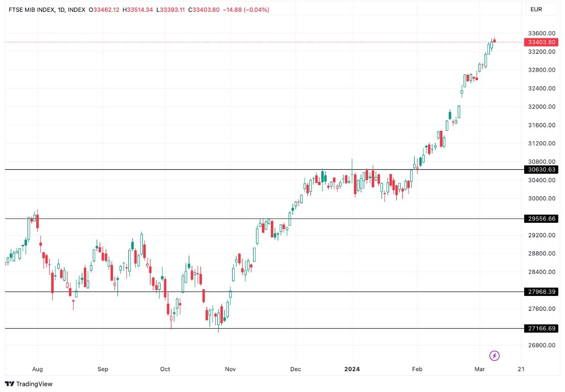Open the INDEX exchange selector
Screen dimensions: 565x392
point(77,9)
